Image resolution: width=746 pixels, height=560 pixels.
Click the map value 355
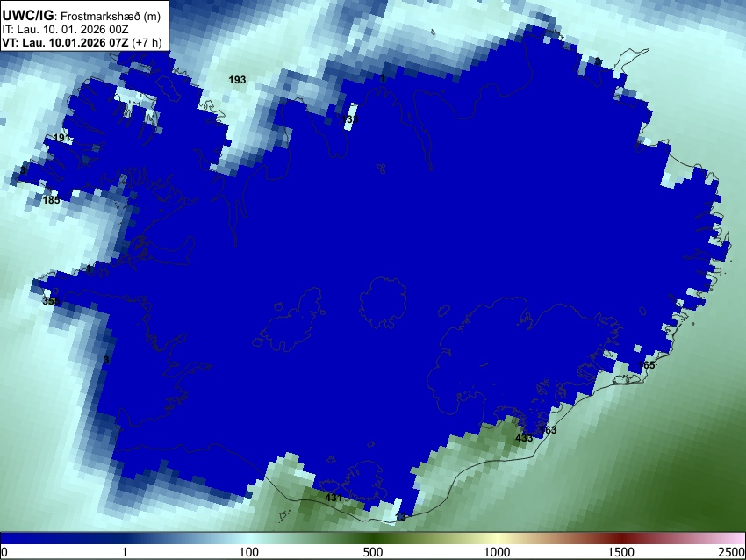tap(51, 301)
